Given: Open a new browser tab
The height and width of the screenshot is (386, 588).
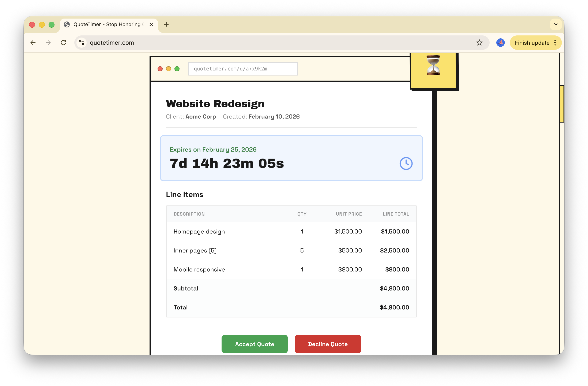Looking at the screenshot, I should tap(166, 24).
